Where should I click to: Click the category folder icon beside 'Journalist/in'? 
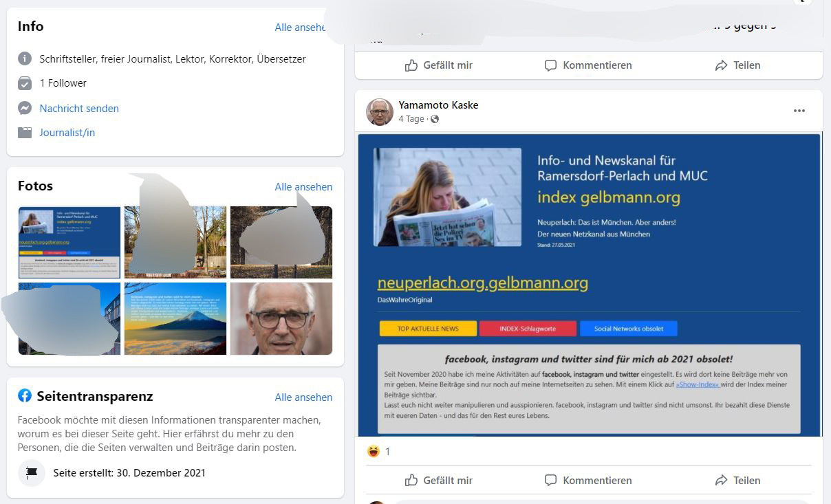coord(25,133)
